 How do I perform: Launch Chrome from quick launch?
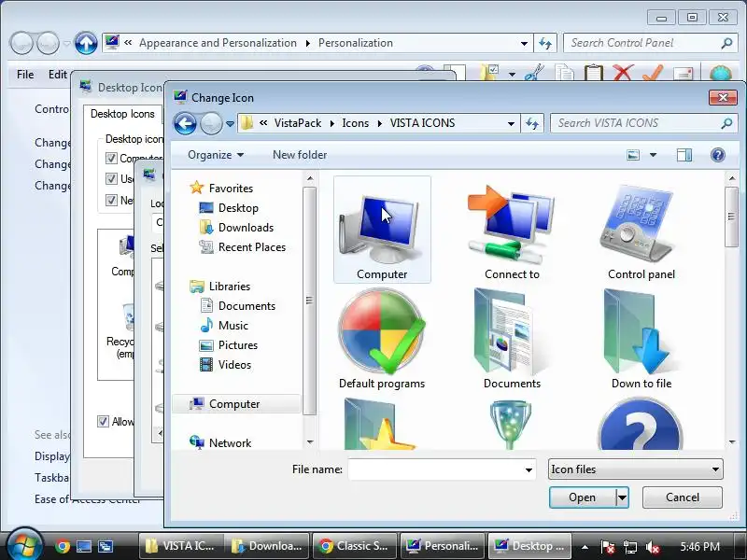coord(62,546)
